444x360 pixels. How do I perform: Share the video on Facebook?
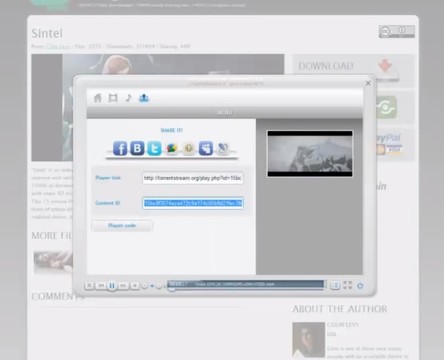click(x=120, y=148)
